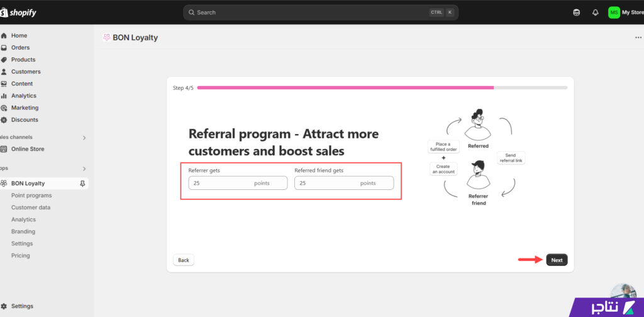The height and width of the screenshot is (317, 644).
Task: Open Discounts in the sidebar
Action: point(25,120)
